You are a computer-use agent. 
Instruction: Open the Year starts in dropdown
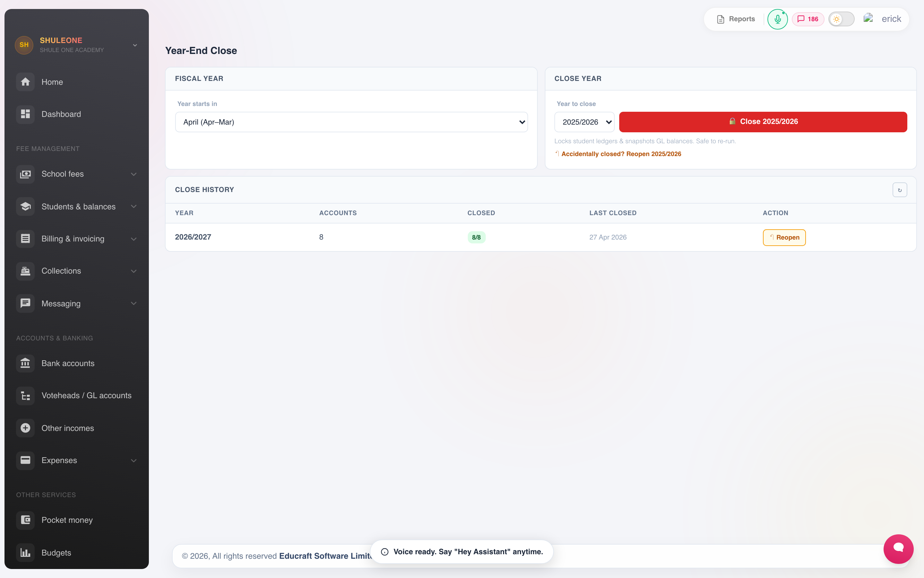point(351,122)
